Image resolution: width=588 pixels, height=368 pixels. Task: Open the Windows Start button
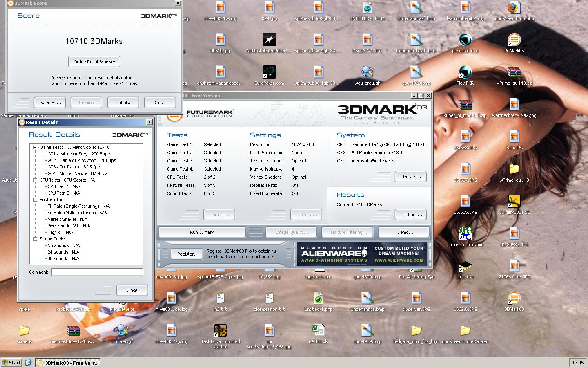(x=11, y=363)
